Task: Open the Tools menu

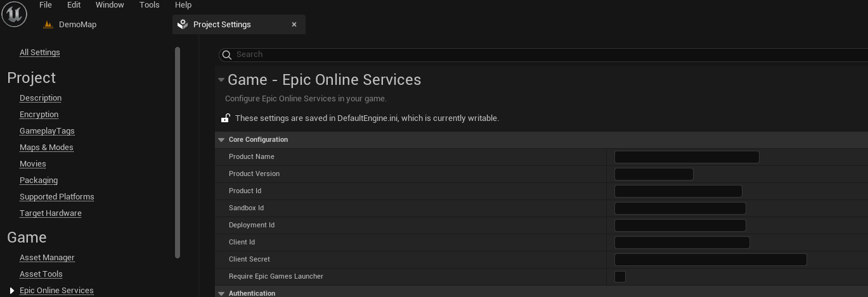Action: (150, 5)
